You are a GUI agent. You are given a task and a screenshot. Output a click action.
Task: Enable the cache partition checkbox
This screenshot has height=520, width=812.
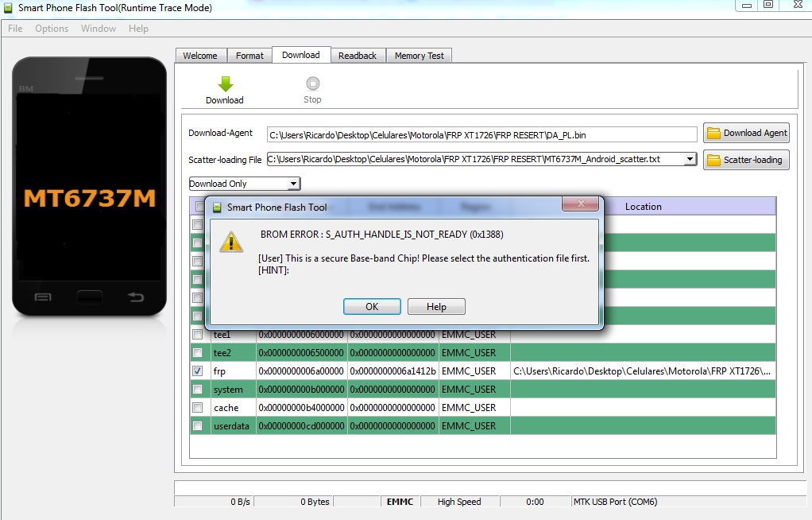pos(197,408)
